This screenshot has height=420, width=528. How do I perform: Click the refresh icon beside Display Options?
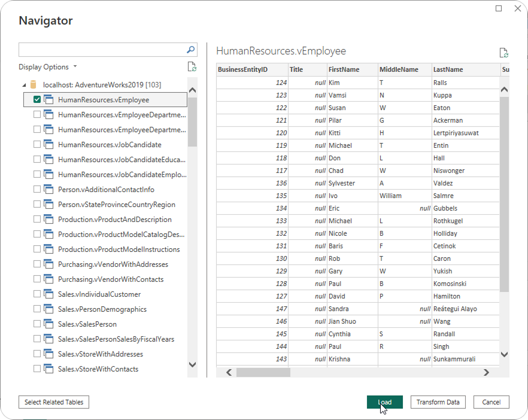[192, 67]
